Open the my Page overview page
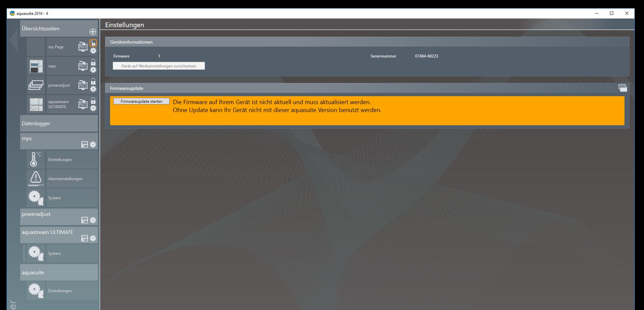This screenshot has width=644, height=310. point(56,47)
